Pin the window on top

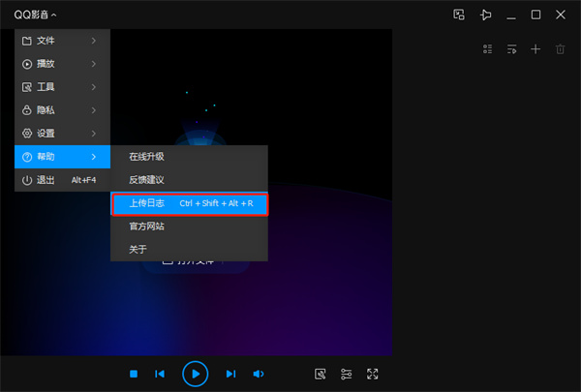click(485, 15)
